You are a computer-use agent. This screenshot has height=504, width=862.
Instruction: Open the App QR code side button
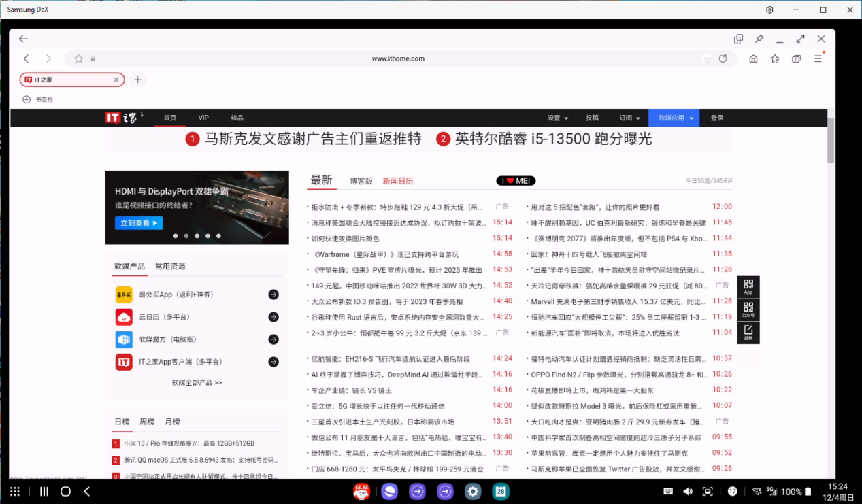click(748, 286)
